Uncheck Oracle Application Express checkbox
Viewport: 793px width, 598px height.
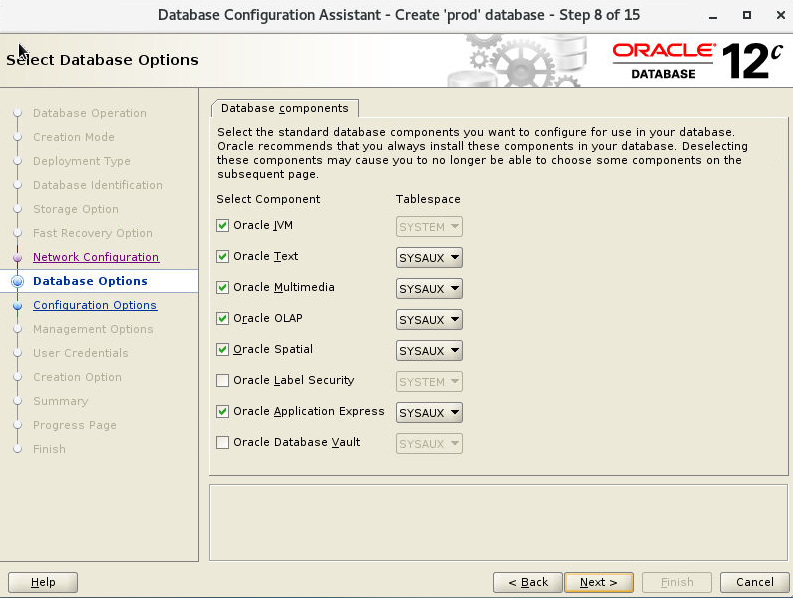pos(223,411)
